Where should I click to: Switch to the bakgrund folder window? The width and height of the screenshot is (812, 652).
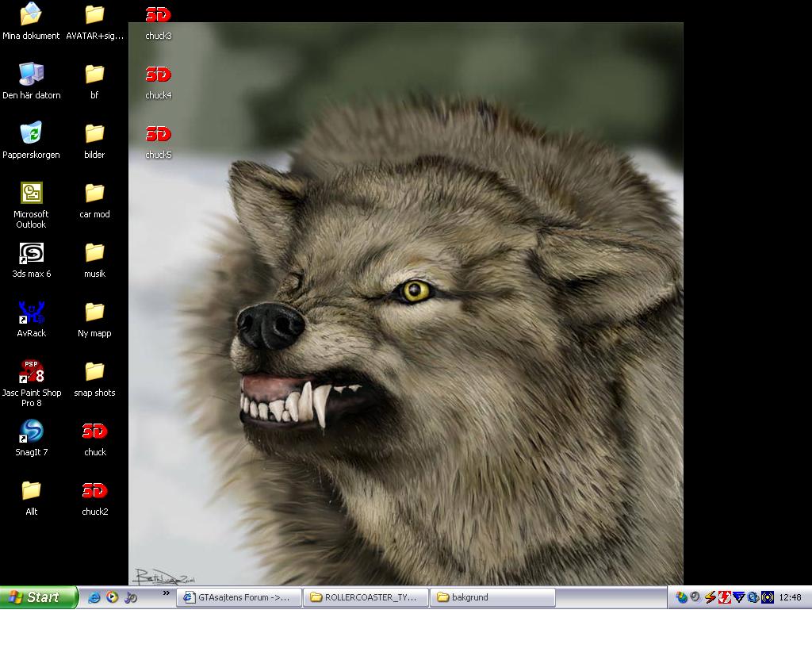click(492, 597)
